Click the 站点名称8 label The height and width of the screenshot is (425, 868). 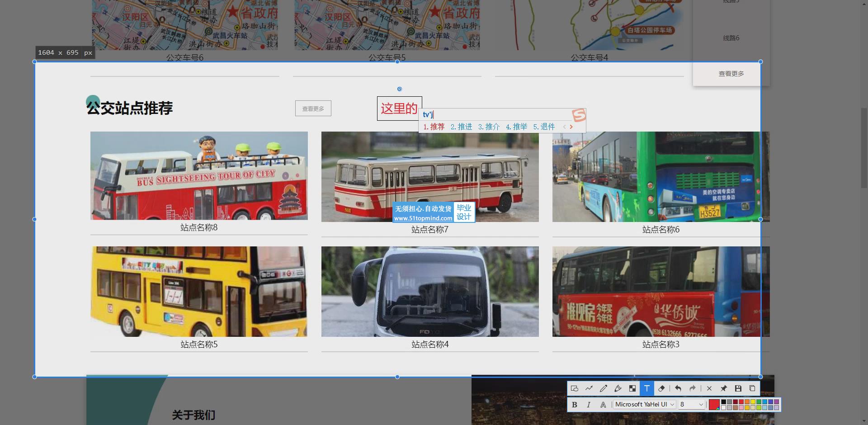(199, 227)
